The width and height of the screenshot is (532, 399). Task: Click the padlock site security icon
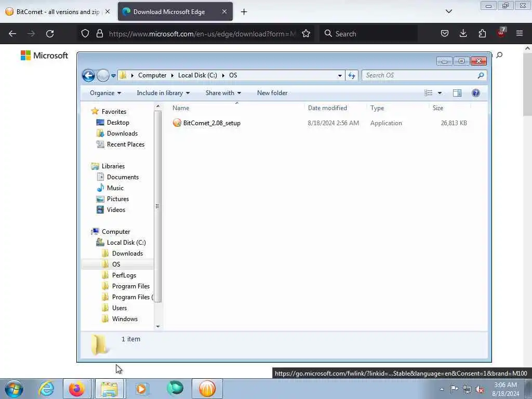click(99, 34)
